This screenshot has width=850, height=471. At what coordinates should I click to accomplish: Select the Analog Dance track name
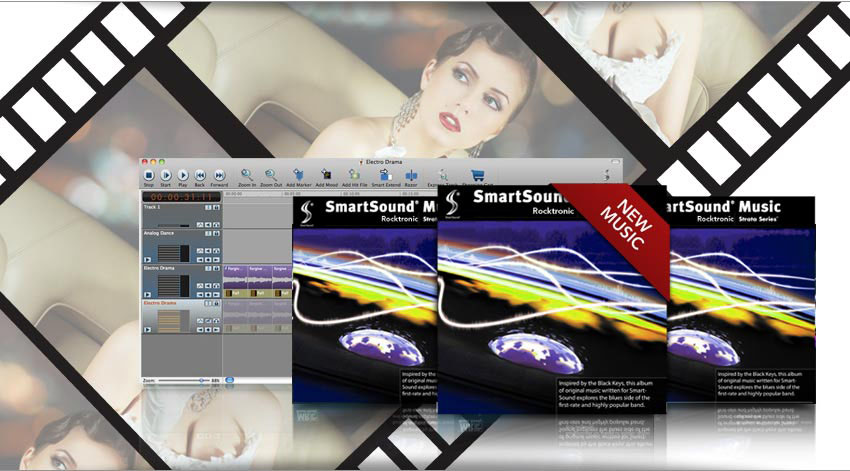(x=159, y=233)
